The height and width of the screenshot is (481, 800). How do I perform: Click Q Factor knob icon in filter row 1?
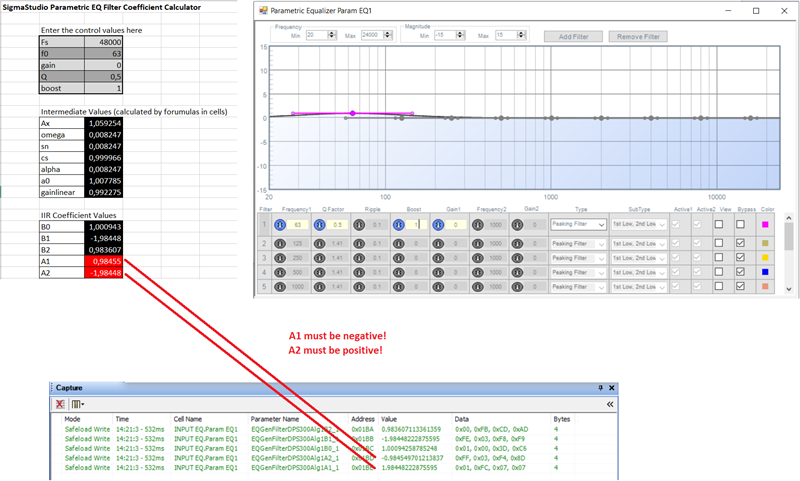[319, 224]
